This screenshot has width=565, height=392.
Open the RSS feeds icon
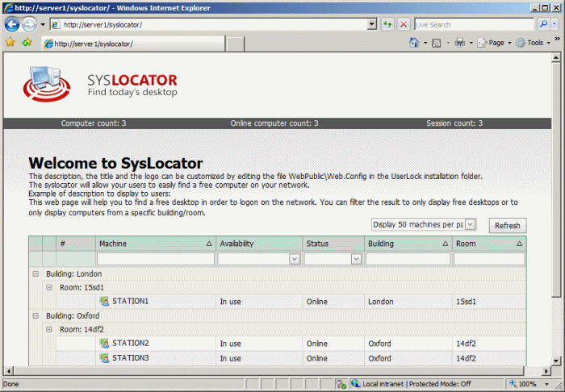point(437,44)
